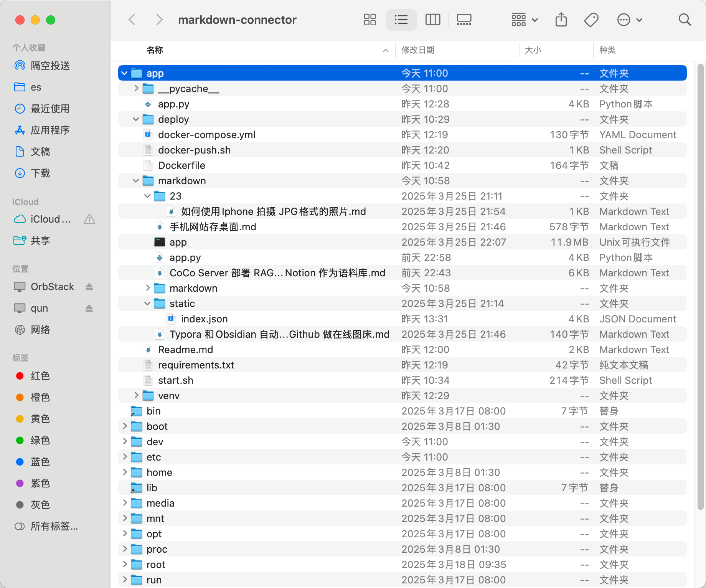Expand the media folder
This screenshot has height=588, width=706.
(125, 503)
